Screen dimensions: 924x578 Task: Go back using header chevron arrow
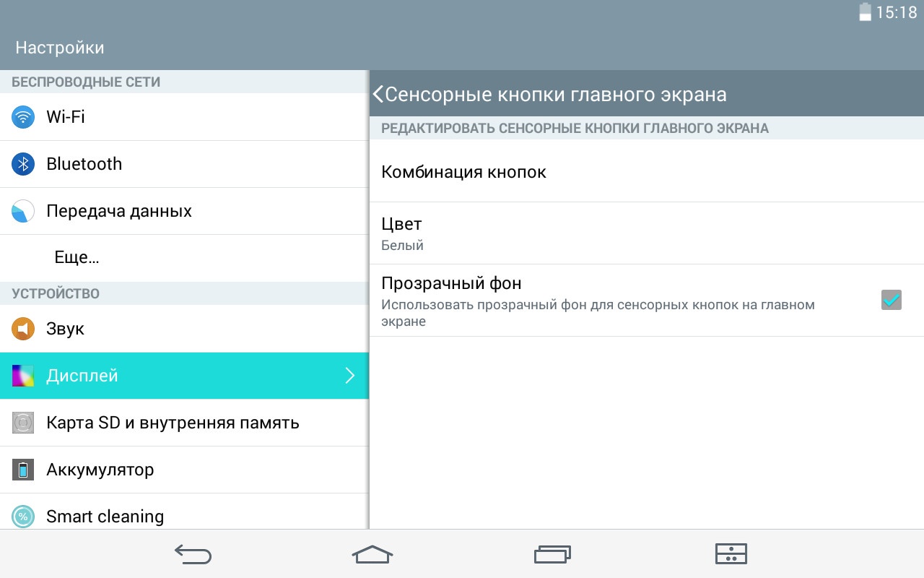point(378,95)
